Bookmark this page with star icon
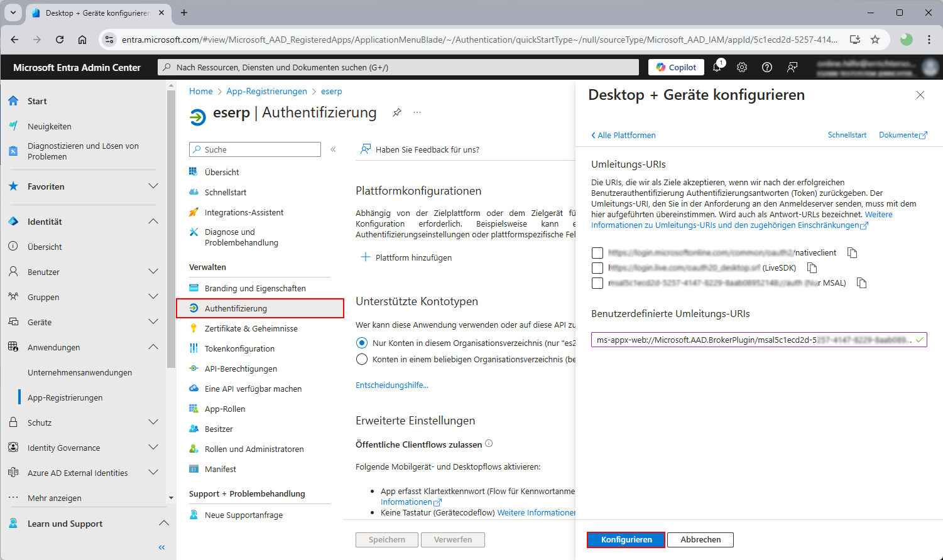 875,40
